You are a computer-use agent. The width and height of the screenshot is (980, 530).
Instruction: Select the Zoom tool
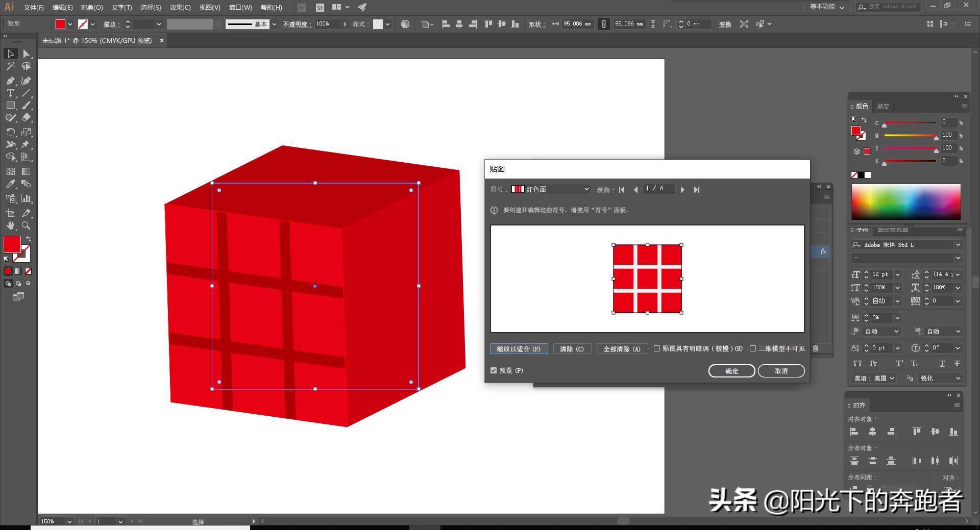coord(26,226)
